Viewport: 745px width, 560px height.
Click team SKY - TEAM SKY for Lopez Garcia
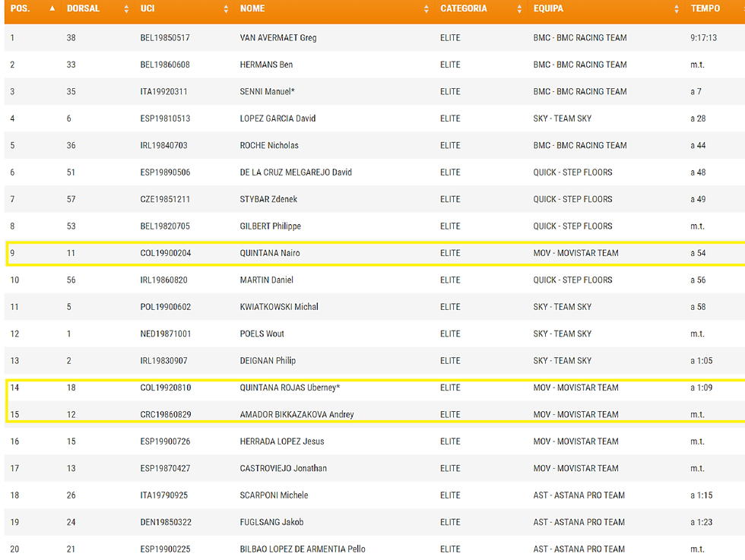tap(562, 119)
